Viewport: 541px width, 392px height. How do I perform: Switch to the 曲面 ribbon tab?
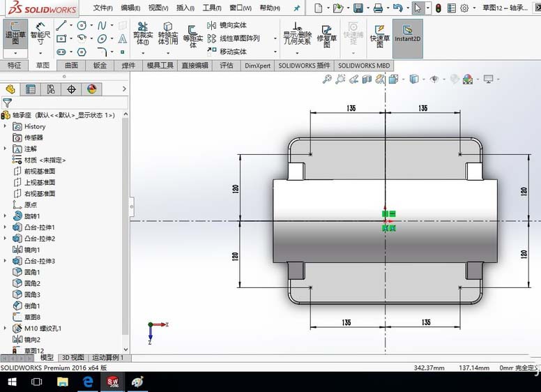coord(71,66)
